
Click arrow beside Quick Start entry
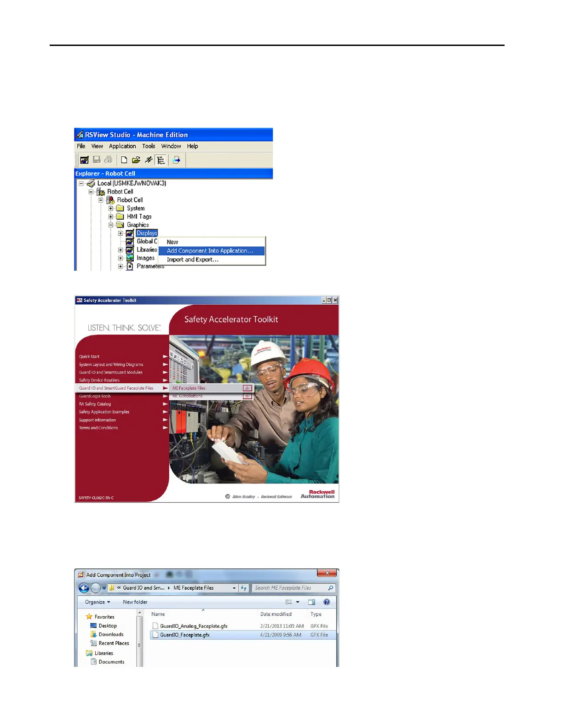pos(165,357)
